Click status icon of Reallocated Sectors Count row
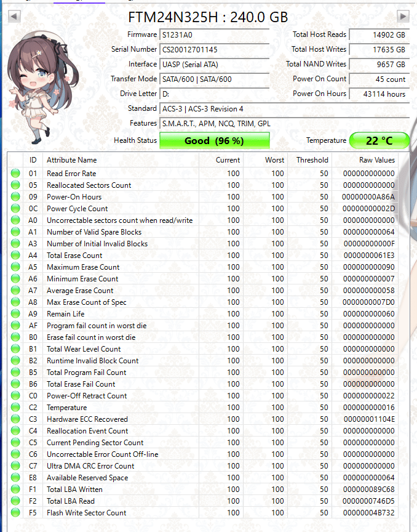Image resolution: width=417 pixels, height=532 pixels. (15, 185)
